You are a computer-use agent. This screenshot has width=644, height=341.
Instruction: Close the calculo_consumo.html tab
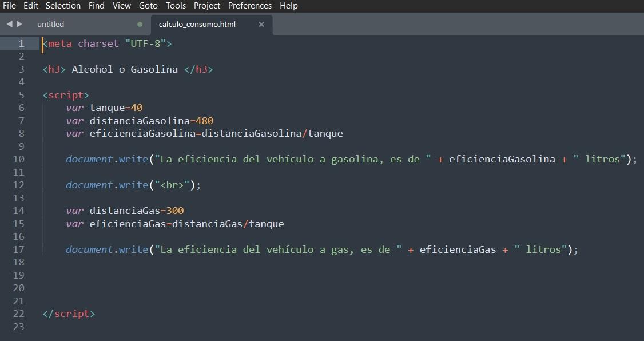point(261,24)
